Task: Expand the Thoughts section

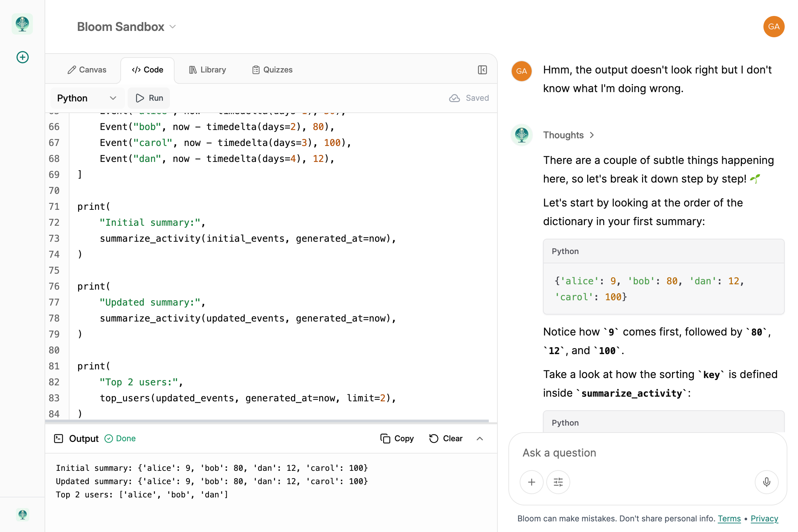Action: (x=568, y=135)
